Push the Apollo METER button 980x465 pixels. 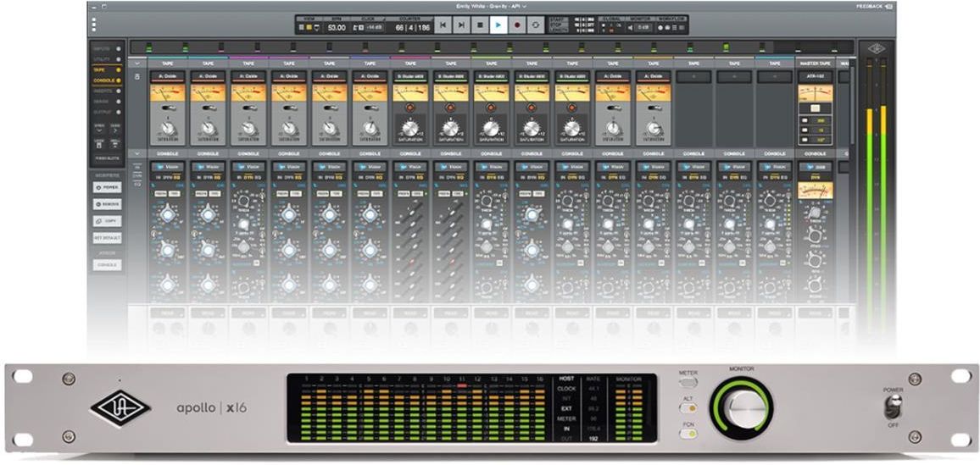pyautogui.click(x=688, y=383)
